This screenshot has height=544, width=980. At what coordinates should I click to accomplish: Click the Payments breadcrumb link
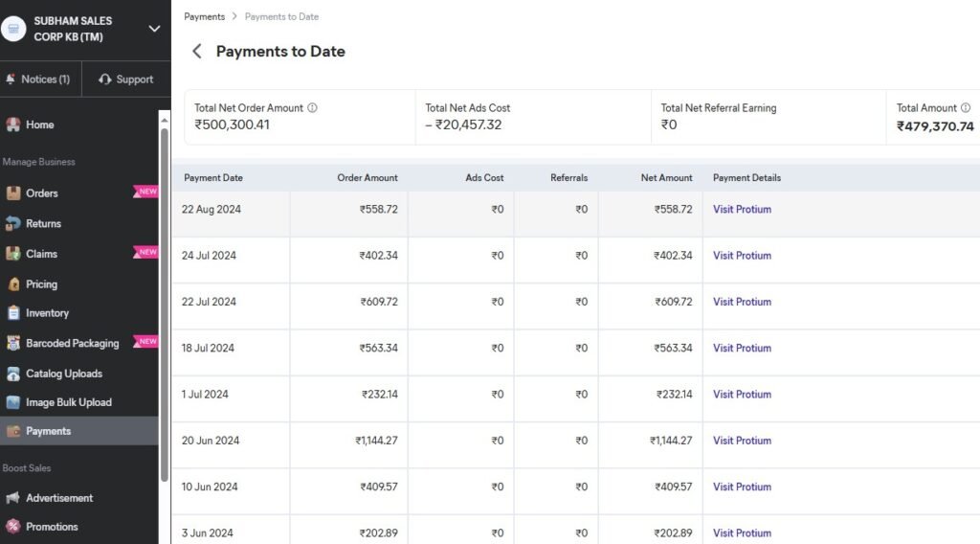tap(204, 17)
